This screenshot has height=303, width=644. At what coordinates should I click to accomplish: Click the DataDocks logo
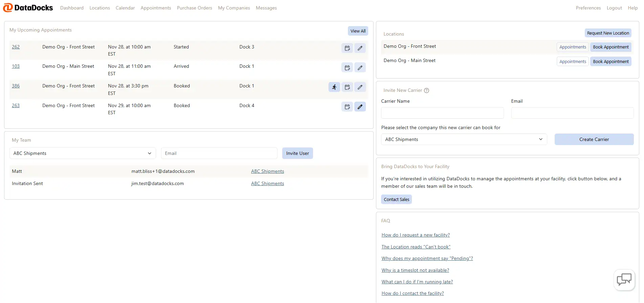pos(28,8)
